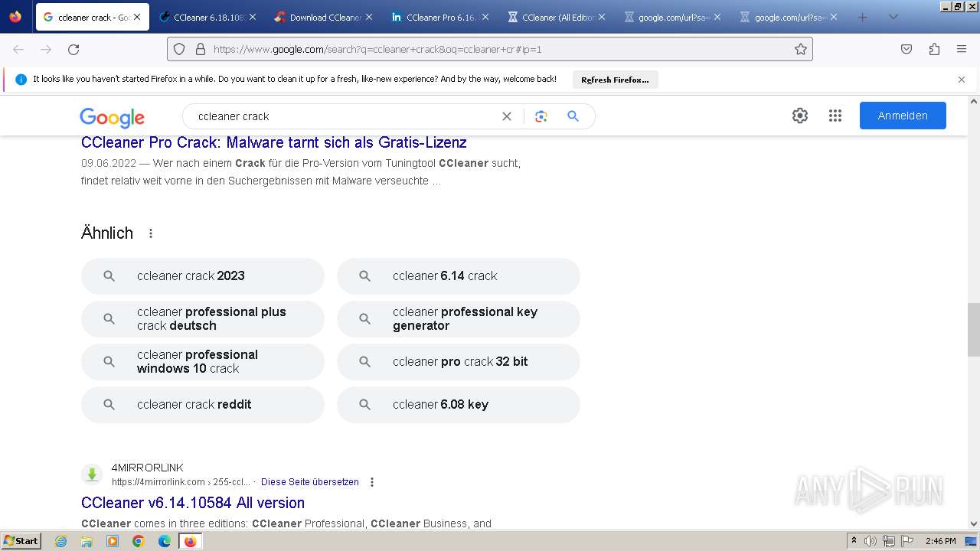Expand the list all tabs chevron
This screenshot has height=551, width=980.
(x=893, y=17)
